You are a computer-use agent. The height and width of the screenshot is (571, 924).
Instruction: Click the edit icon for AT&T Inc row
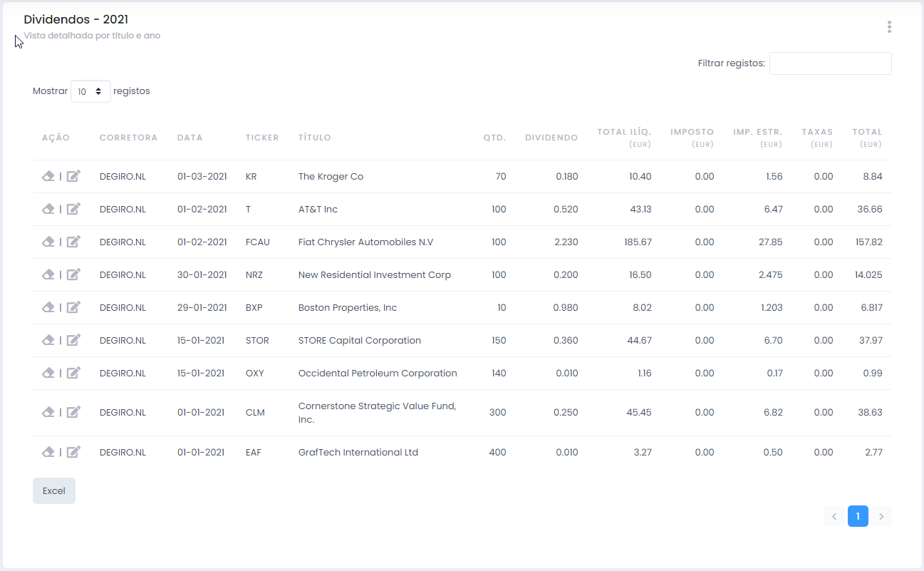(73, 209)
